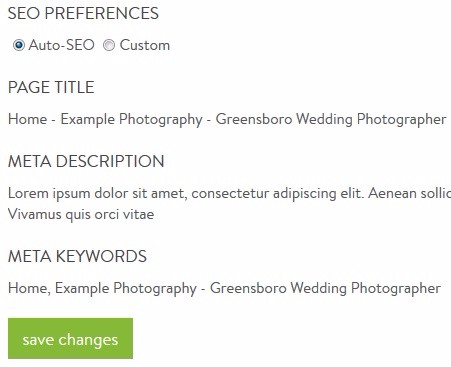Click the SEO PREFERENCES heading

pos(83,13)
